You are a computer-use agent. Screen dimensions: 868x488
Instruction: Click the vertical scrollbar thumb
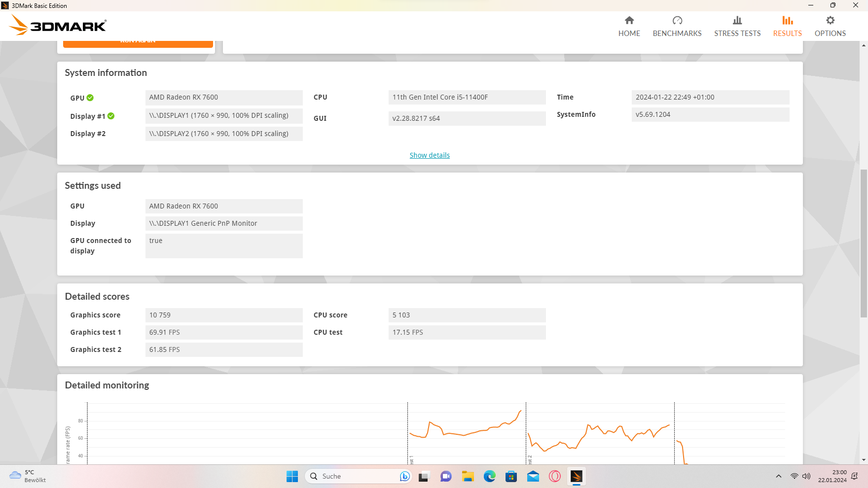(x=864, y=244)
